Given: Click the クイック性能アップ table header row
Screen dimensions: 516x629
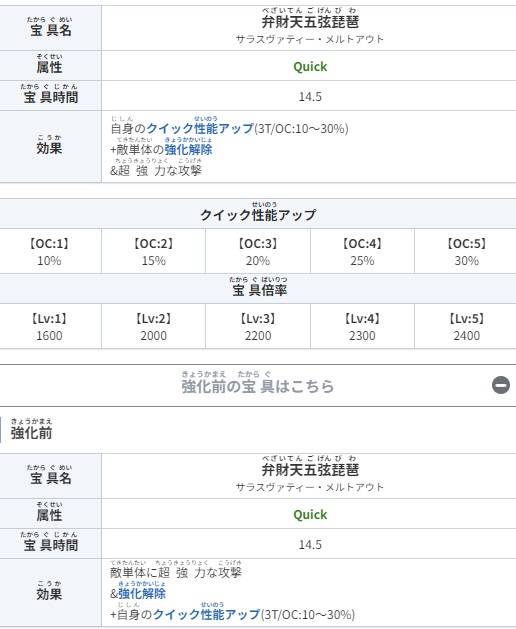Looking at the screenshot, I should pyautogui.click(x=258, y=214).
